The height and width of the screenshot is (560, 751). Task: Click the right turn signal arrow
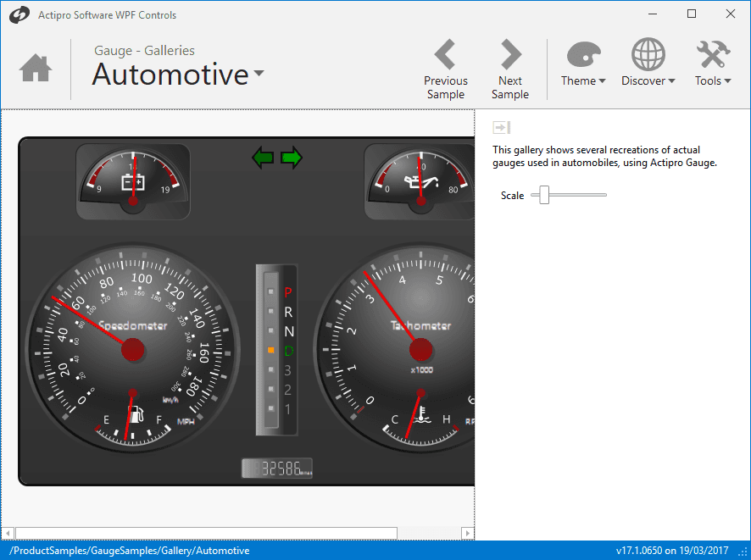click(x=292, y=158)
